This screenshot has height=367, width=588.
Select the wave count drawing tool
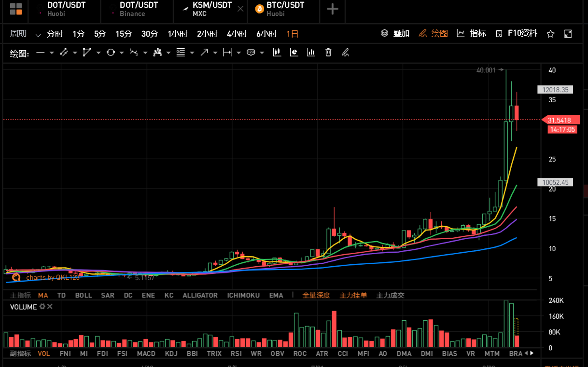tap(134, 53)
